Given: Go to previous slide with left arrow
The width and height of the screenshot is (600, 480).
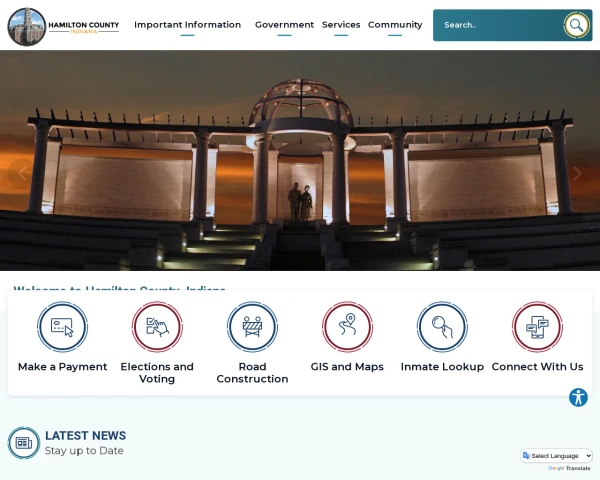Looking at the screenshot, I should [x=22, y=173].
